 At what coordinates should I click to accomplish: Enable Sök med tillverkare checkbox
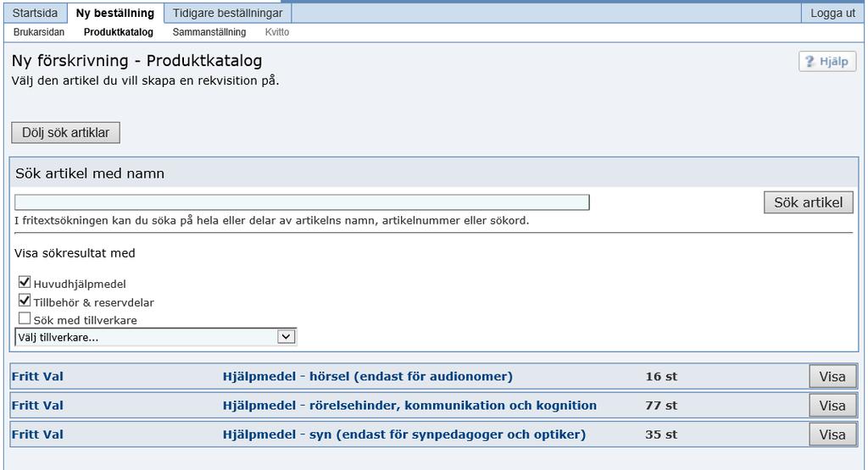click(25, 318)
